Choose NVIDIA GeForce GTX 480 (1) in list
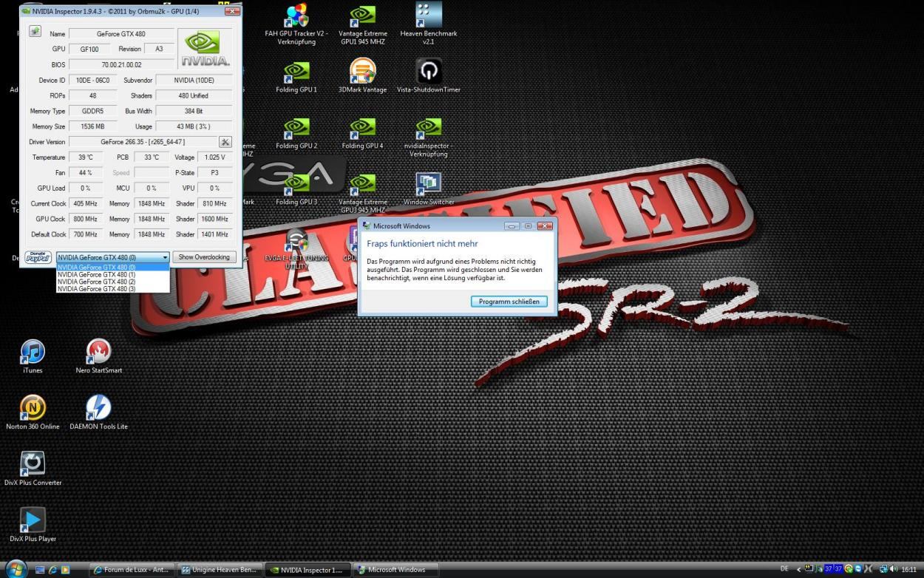 [113, 274]
